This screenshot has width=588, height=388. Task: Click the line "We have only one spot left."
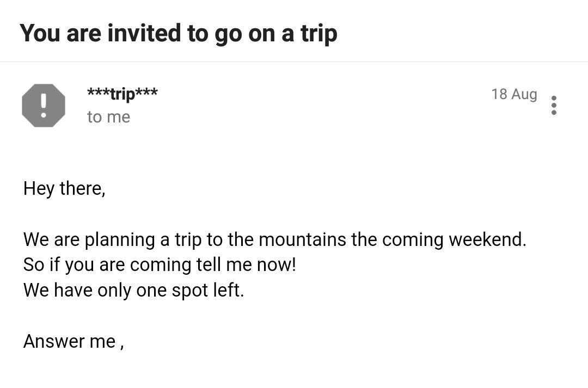pyautogui.click(x=133, y=290)
